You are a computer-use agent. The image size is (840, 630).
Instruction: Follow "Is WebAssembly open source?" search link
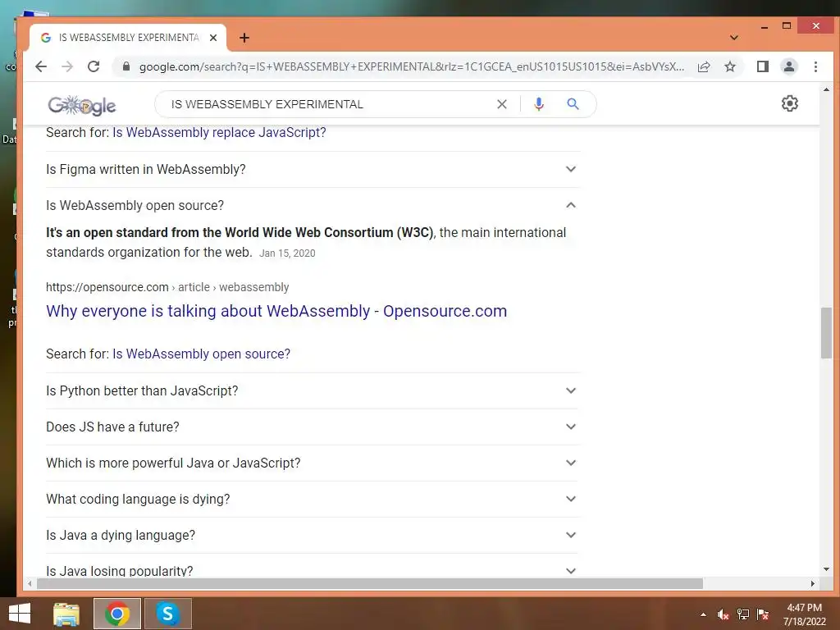pos(202,354)
